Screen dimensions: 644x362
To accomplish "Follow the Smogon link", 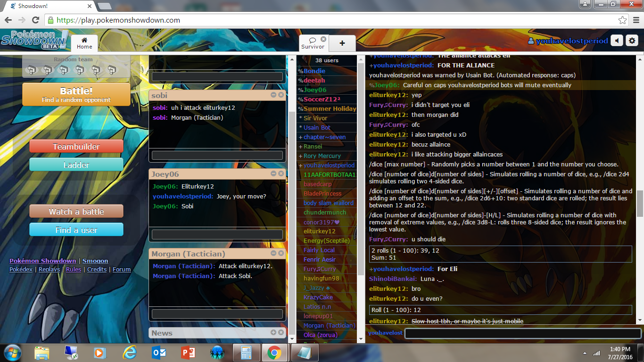I will pos(96,261).
